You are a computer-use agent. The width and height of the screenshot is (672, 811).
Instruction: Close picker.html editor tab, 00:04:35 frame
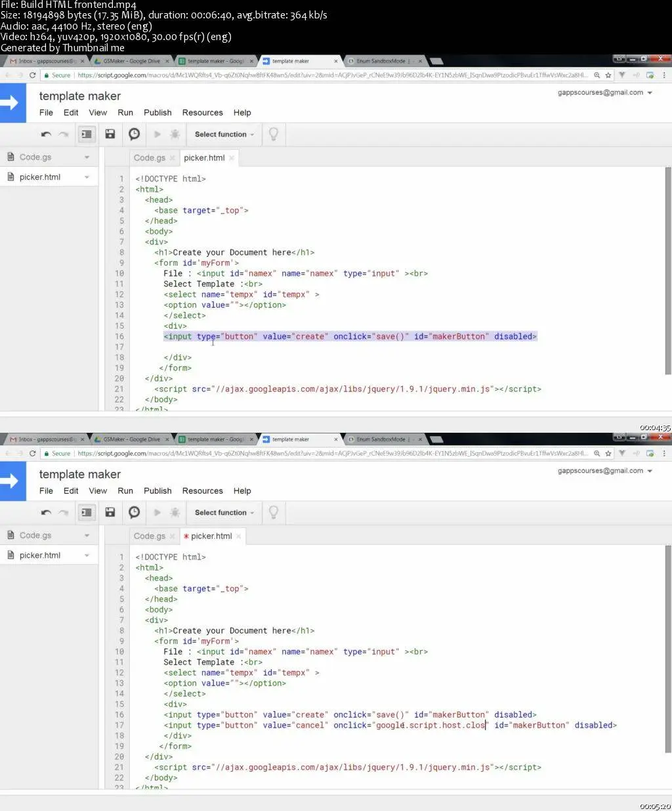232,158
